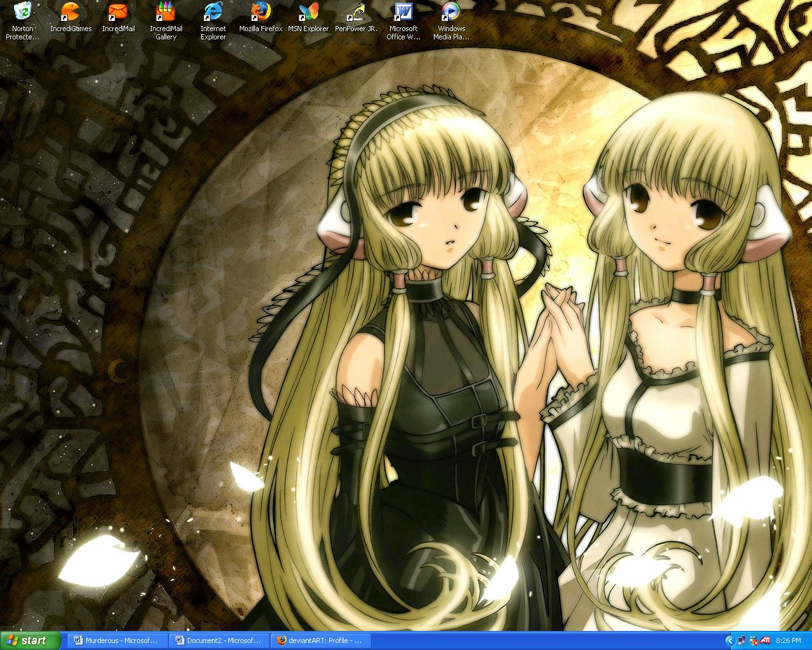
Task: Launch the Mozilla Firefox desktop shortcut
Action: coord(261,17)
